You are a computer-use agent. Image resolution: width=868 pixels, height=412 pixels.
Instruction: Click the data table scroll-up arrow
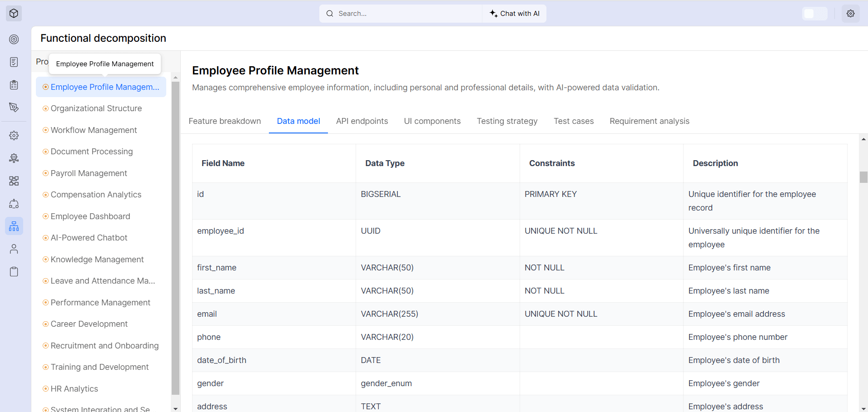[x=863, y=139]
